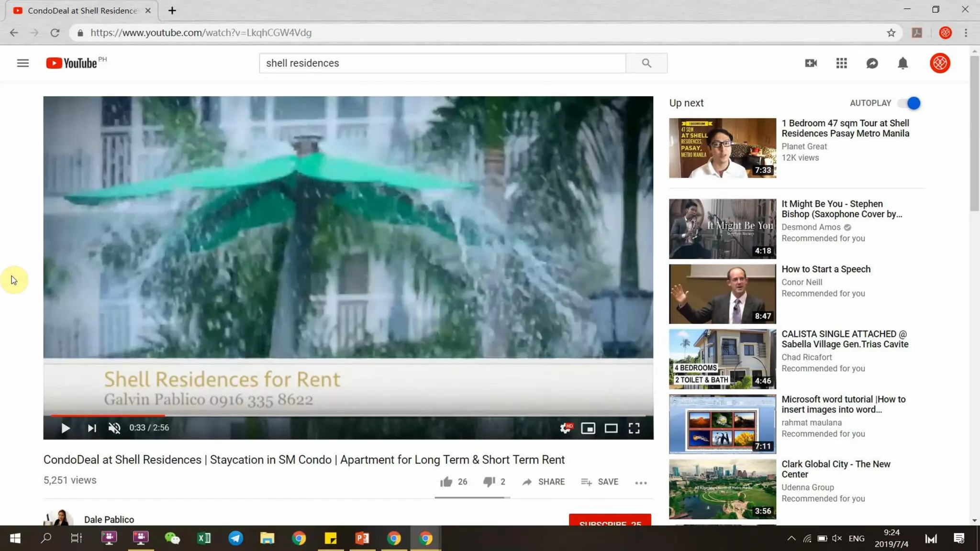980x551 pixels.
Task: Open the three-dot more actions menu
Action: (641, 483)
